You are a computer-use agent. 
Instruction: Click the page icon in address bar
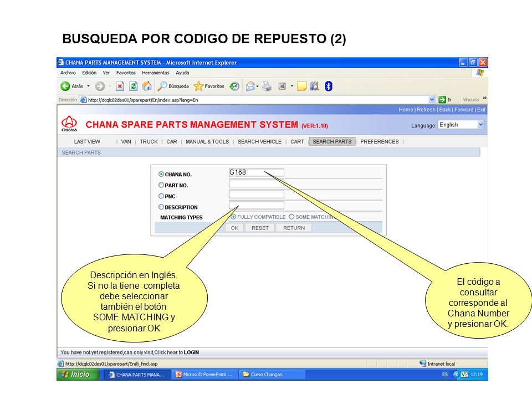[84, 100]
